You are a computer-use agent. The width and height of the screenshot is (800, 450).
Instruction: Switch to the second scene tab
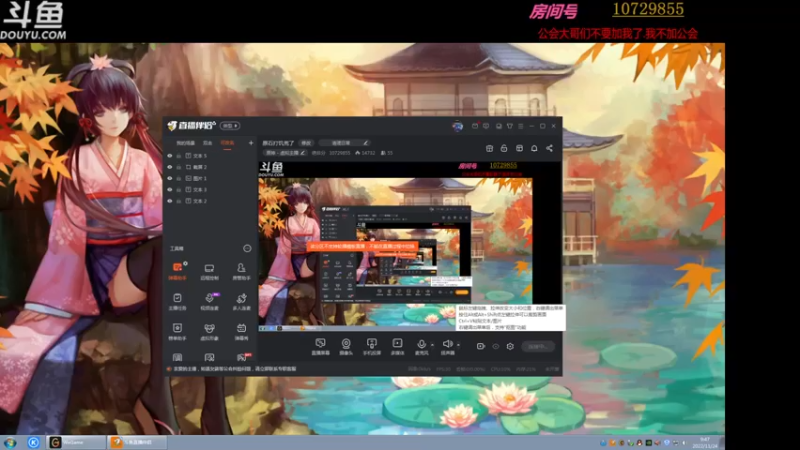208,143
